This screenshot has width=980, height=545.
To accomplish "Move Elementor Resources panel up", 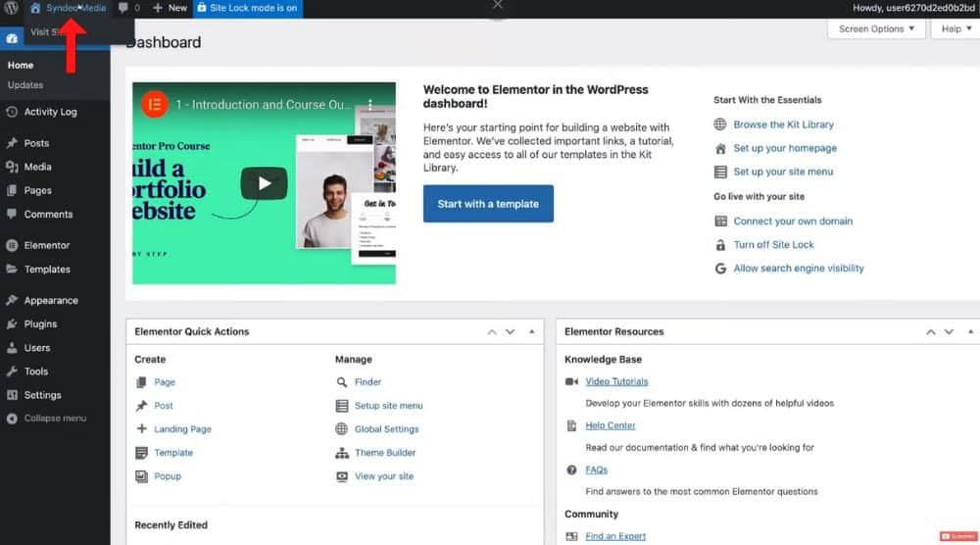I will (x=931, y=332).
